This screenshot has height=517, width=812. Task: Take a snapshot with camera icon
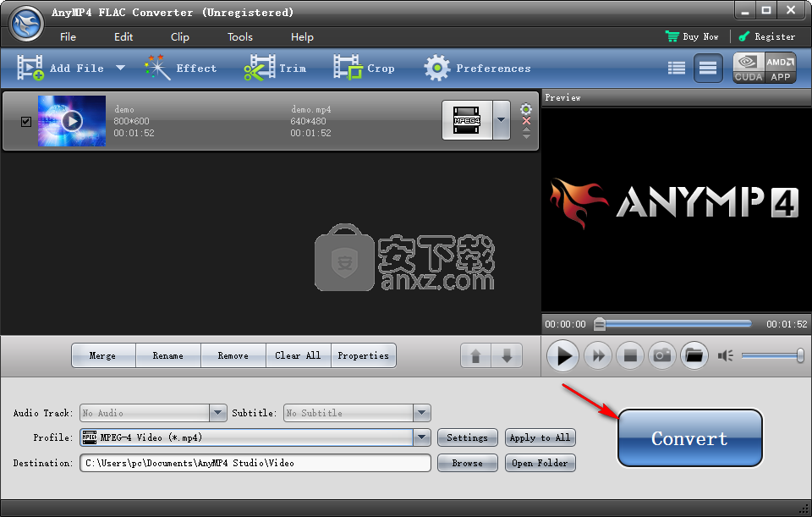point(662,356)
